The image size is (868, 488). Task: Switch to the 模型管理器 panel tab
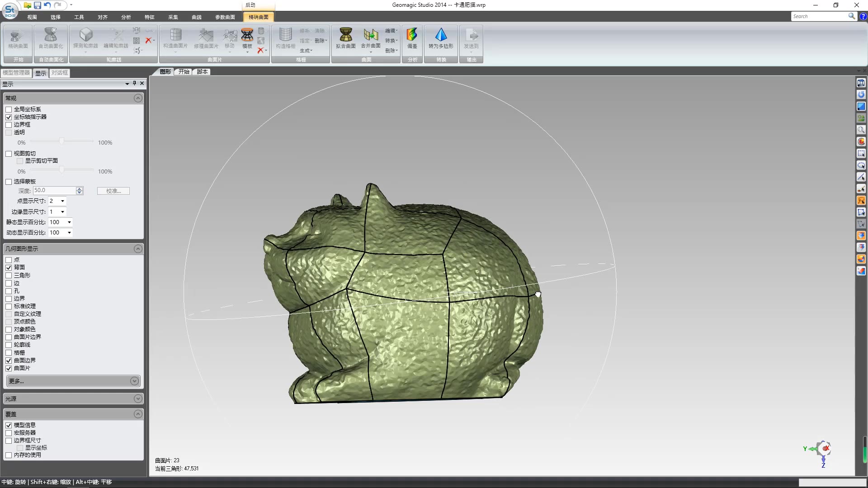[16, 73]
